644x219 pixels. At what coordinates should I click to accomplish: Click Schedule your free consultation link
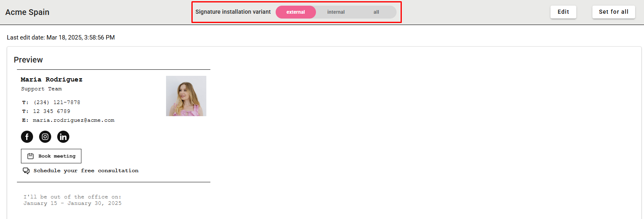[x=86, y=171]
